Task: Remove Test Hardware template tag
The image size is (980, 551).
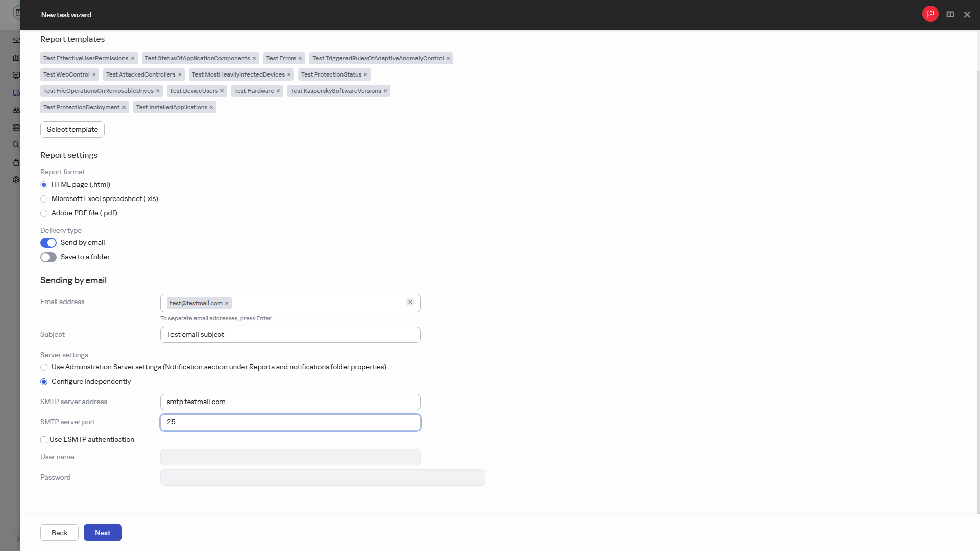Action: (x=278, y=91)
